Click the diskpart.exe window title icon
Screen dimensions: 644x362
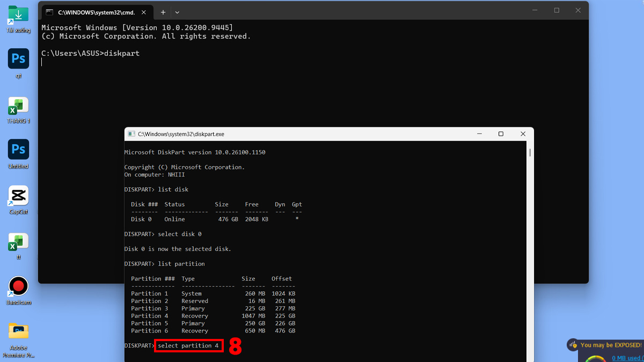131,134
